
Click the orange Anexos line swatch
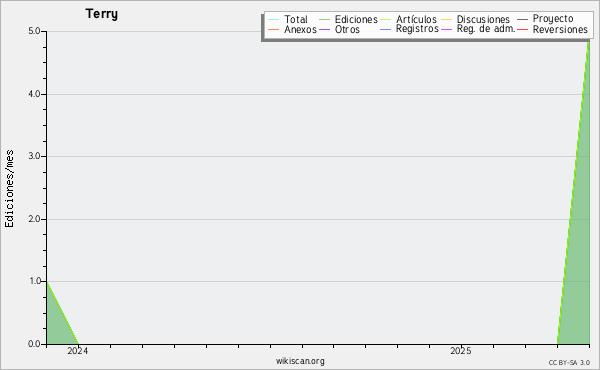tap(274, 29)
